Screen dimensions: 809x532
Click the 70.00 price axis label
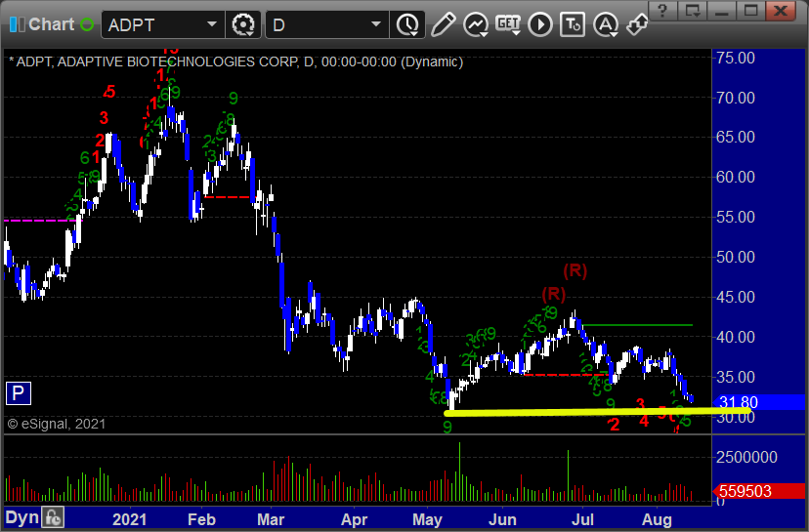pyautogui.click(x=735, y=98)
